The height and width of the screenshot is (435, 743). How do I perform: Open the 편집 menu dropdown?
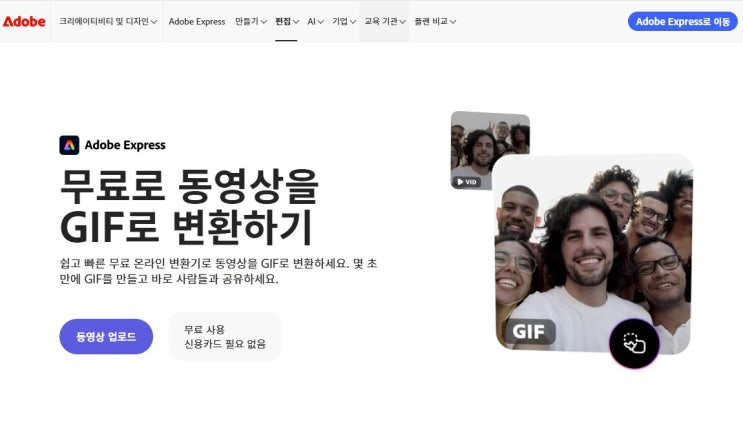(x=287, y=21)
